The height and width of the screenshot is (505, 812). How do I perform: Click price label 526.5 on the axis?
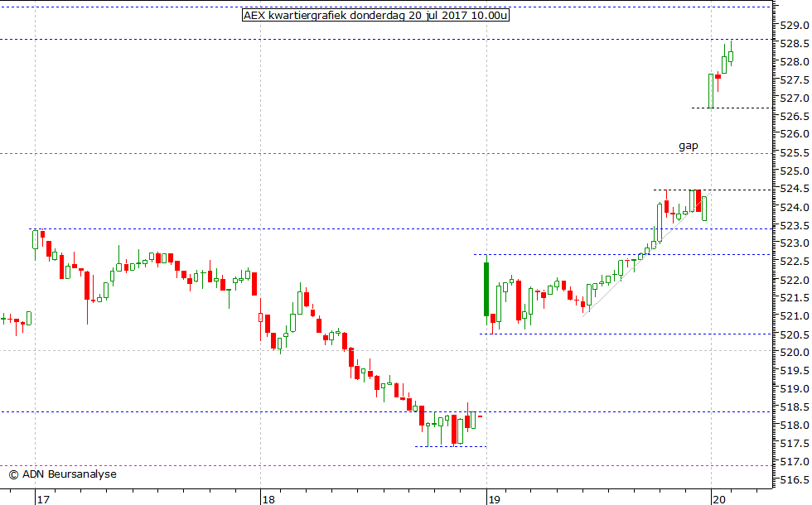(x=795, y=117)
